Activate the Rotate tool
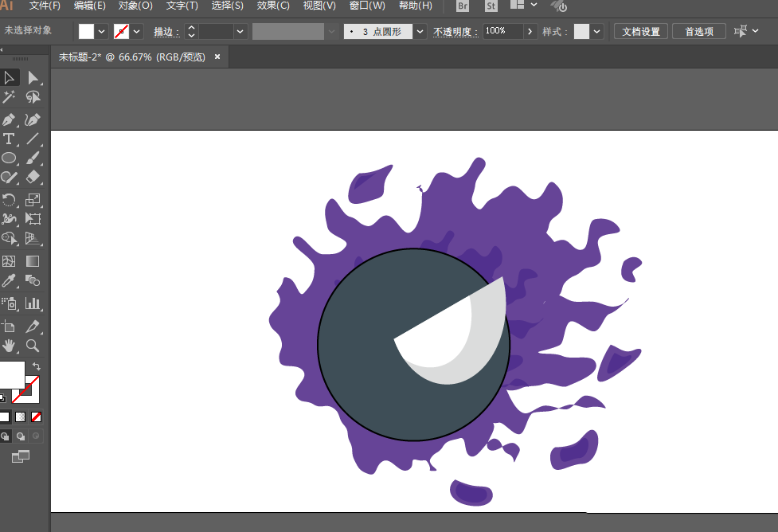Viewport: 778px width, 532px height. coord(9,200)
